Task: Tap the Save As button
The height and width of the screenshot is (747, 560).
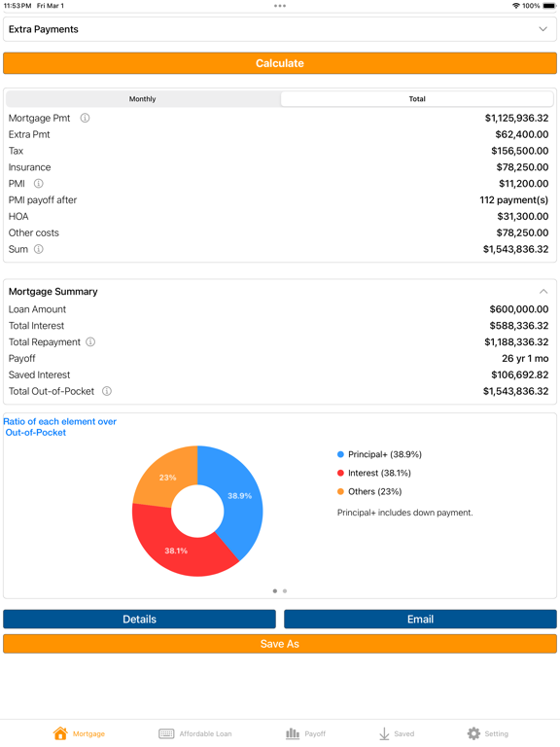Action: [280, 644]
